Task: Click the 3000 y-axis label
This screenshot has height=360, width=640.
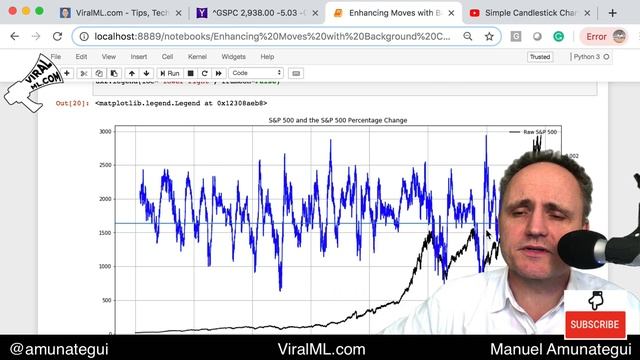Action: tap(105, 131)
